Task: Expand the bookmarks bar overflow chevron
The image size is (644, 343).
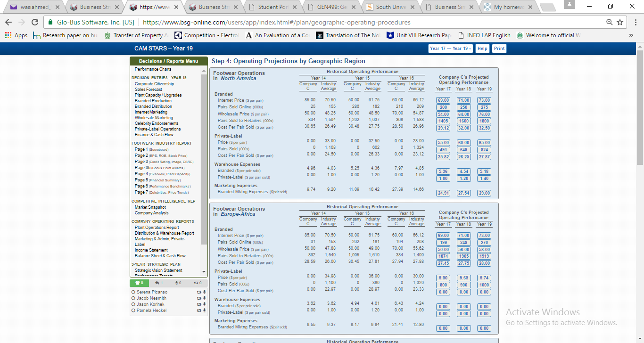Action: [631, 35]
